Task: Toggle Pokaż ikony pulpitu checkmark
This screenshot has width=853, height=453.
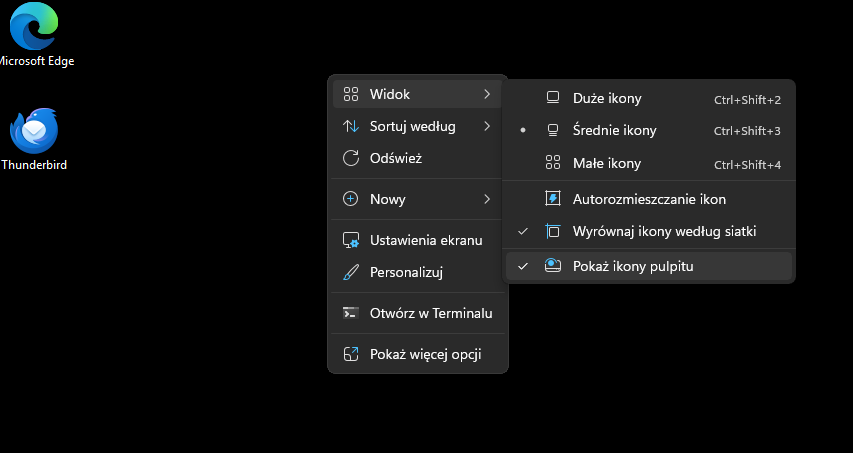Action: coord(523,266)
